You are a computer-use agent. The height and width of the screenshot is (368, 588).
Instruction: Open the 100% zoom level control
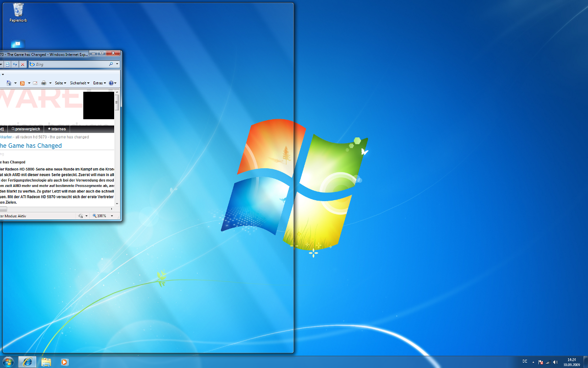[x=99, y=216]
